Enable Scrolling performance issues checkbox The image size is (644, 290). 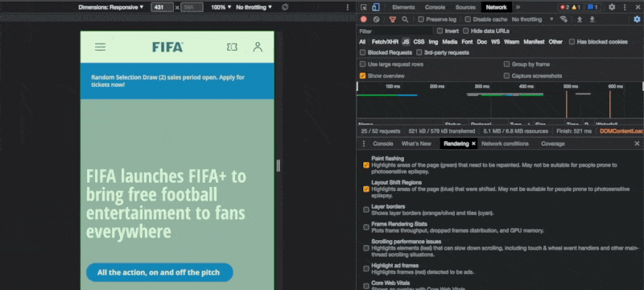[366, 248]
